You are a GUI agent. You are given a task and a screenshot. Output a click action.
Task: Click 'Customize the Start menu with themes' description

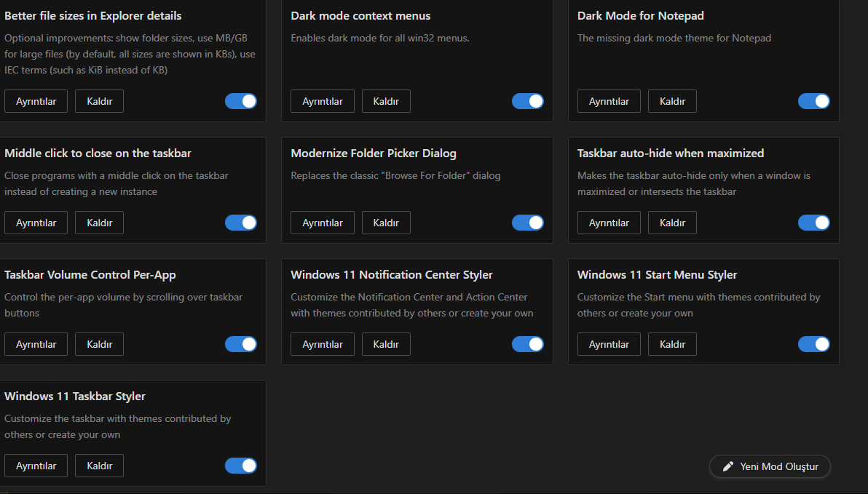point(698,305)
